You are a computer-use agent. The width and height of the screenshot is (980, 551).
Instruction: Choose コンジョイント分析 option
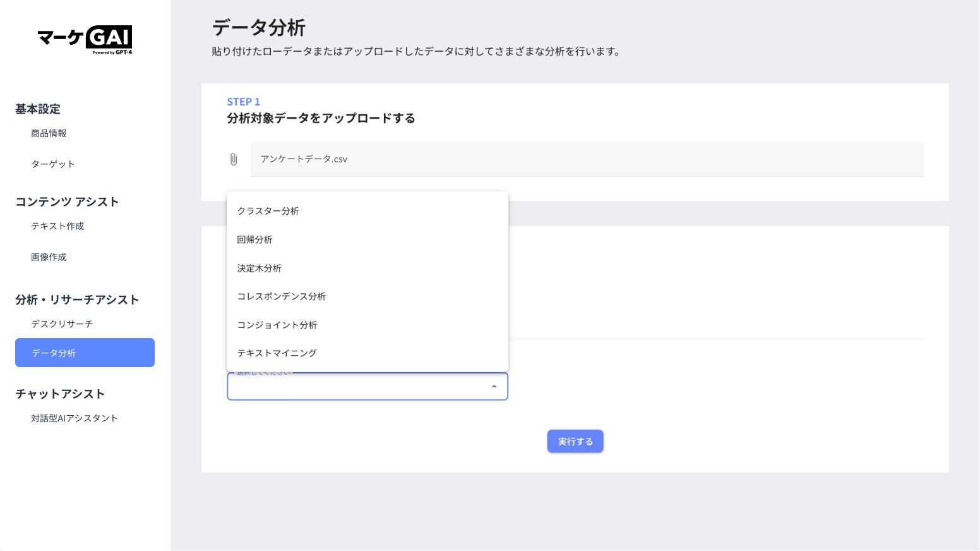277,325
